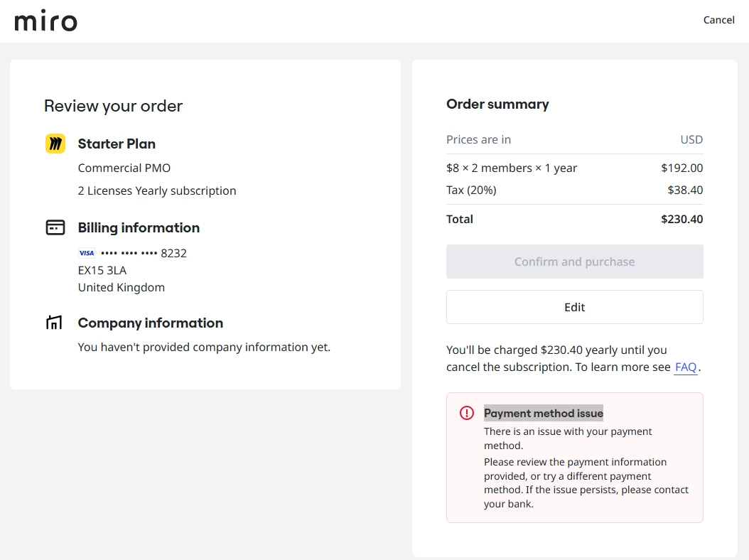
Task: Click the company building icon
Action: tap(55, 323)
